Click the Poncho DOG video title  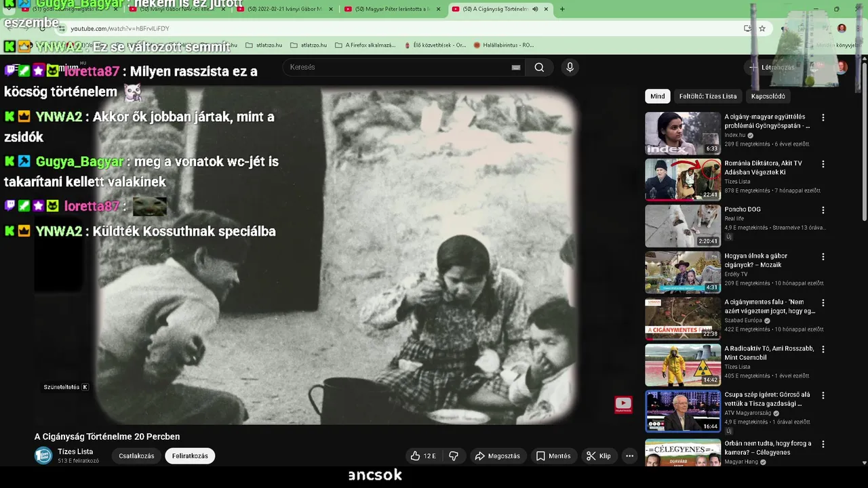pos(743,209)
